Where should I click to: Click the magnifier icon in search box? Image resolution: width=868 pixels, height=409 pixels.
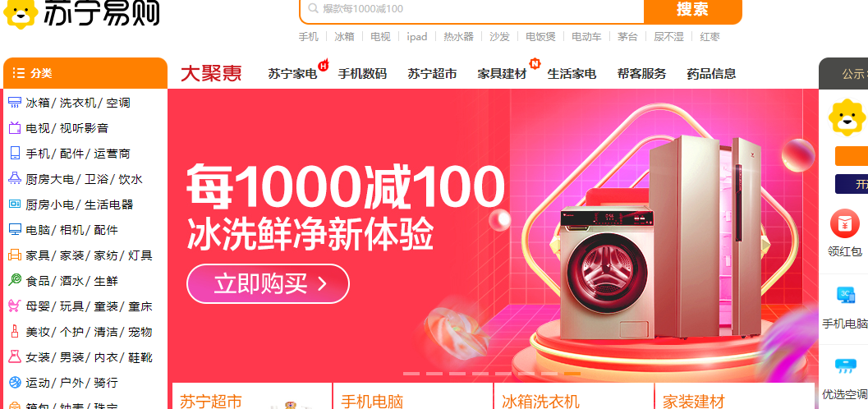tap(313, 8)
